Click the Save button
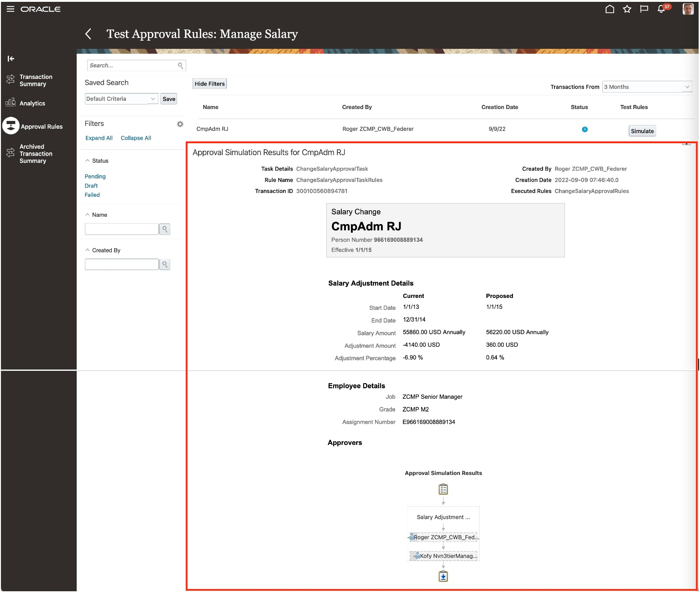This screenshot has height=594, width=700. tap(169, 99)
